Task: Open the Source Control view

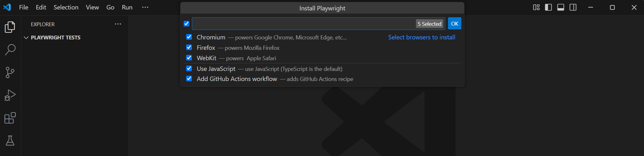Action: pos(10,72)
